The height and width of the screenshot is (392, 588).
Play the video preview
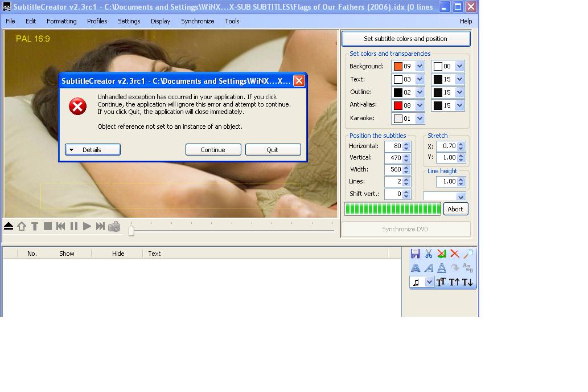(x=87, y=226)
